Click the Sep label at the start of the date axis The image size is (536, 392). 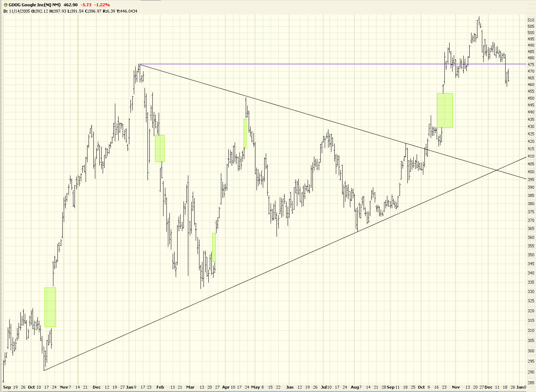coord(7,387)
